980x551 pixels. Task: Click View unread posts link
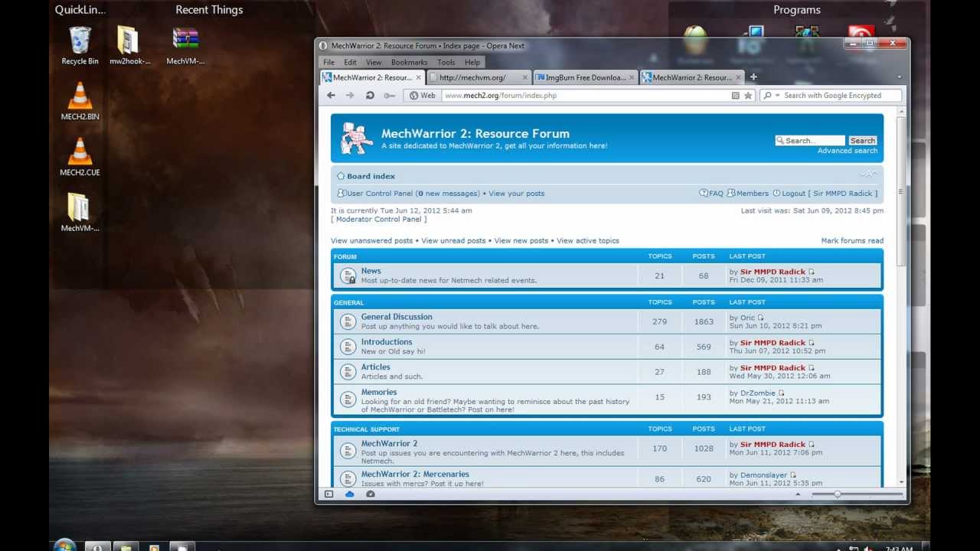pos(453,241)
